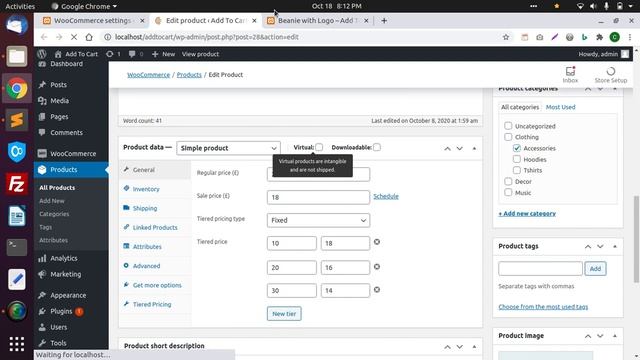The image size is (640, 360).
Task: Check the Hoodies category
Action: tap(517, 159)
